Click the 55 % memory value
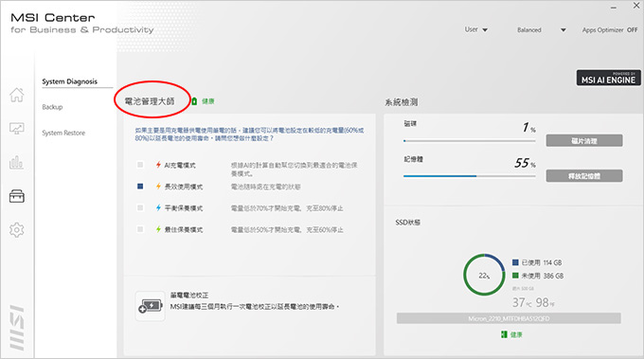Viewport: 644px width, 359px height. 525,163
